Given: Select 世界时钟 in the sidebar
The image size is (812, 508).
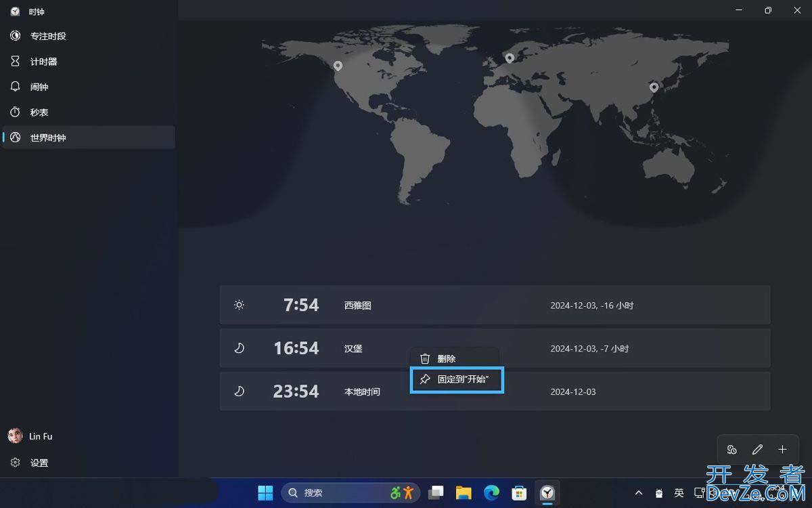Looking at the screenshot, I should pos(88,137).
